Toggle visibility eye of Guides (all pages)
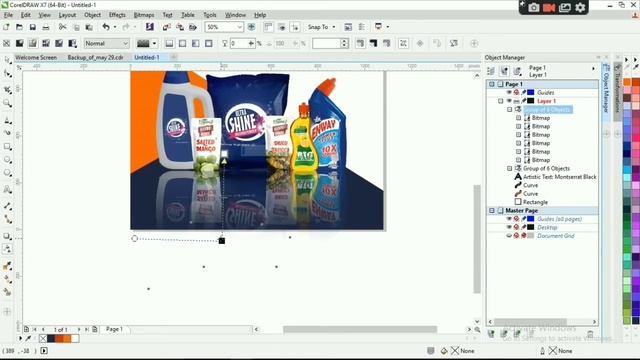Screen dimensions: 640x360 click(x=509, y=219)
